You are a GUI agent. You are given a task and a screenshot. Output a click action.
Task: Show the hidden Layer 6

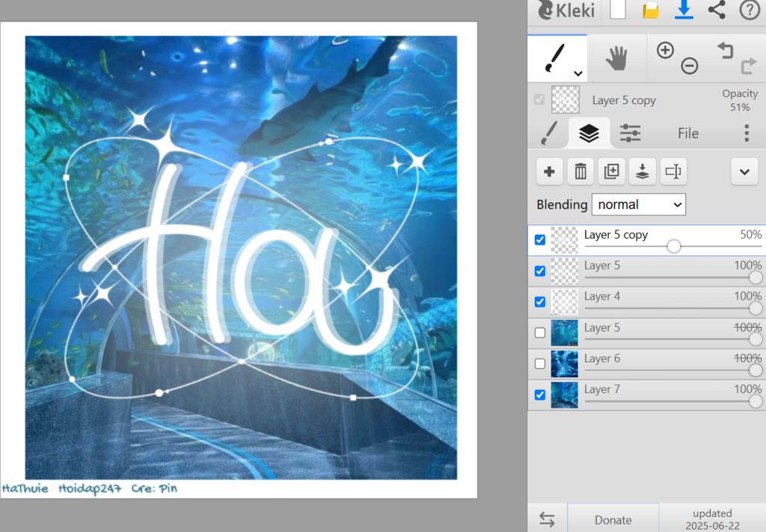[540, 364]
